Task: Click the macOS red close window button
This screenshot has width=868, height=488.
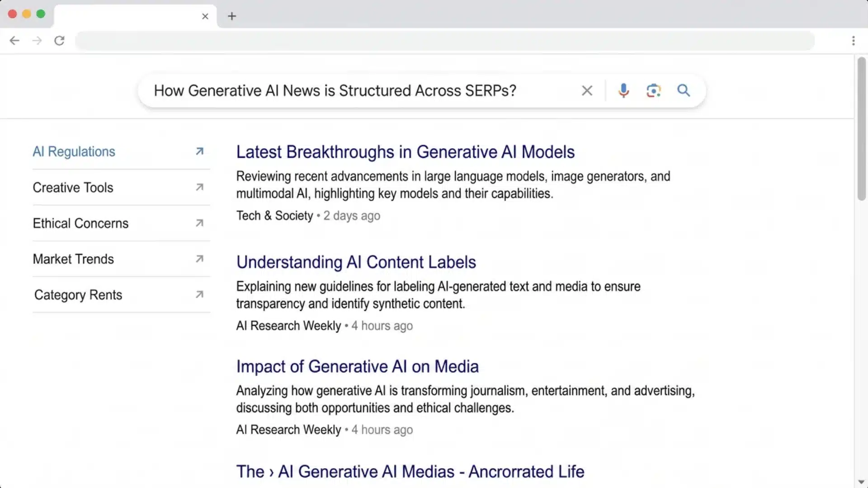Action: 13,14
